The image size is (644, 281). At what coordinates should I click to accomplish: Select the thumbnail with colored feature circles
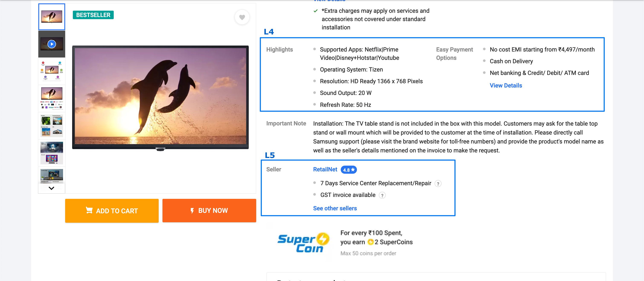click(52, 71)
